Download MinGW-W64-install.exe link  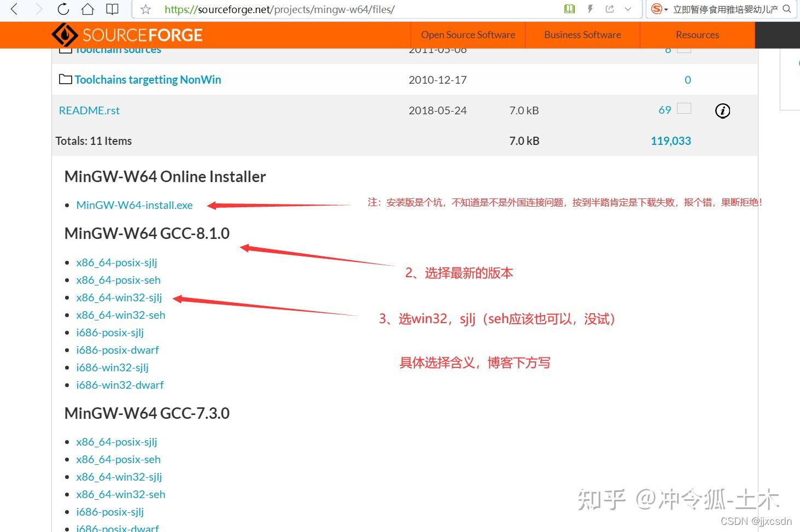pyautogui.click(x=135, y=204)
